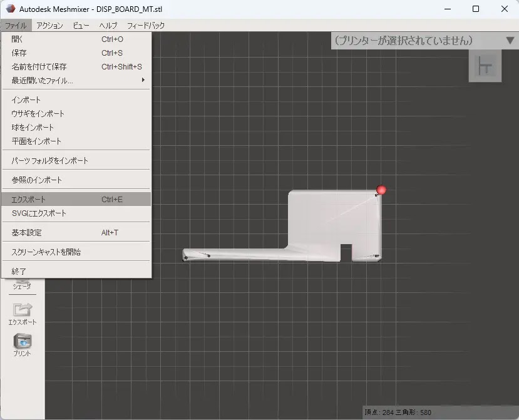Click the vertex and triangle count status text
Screen dimensions: 519x420
tap(398, 412)
